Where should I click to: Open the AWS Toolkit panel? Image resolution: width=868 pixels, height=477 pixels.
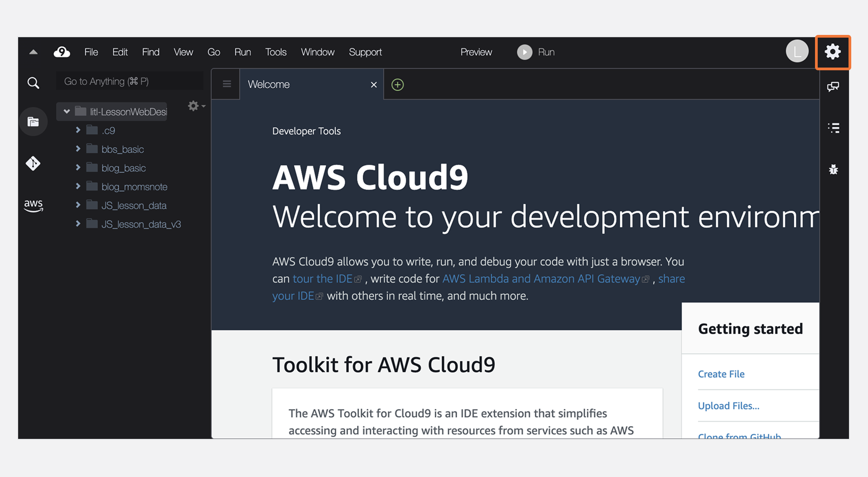click(33, 205)
